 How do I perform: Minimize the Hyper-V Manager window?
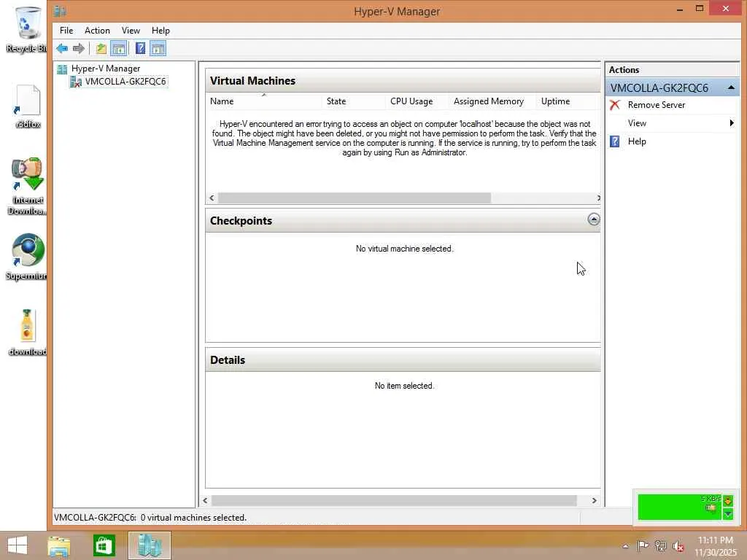coord(680,9)
